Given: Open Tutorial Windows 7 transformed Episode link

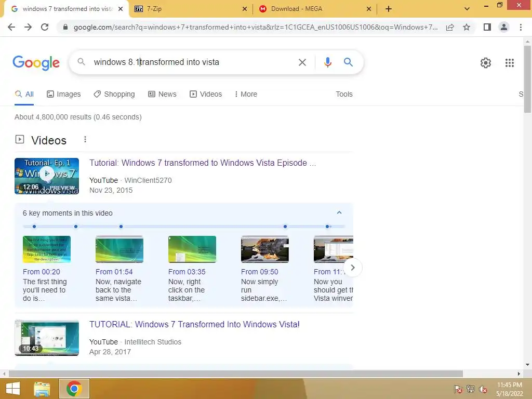Looking at the screenshot, I should point(203,163).
